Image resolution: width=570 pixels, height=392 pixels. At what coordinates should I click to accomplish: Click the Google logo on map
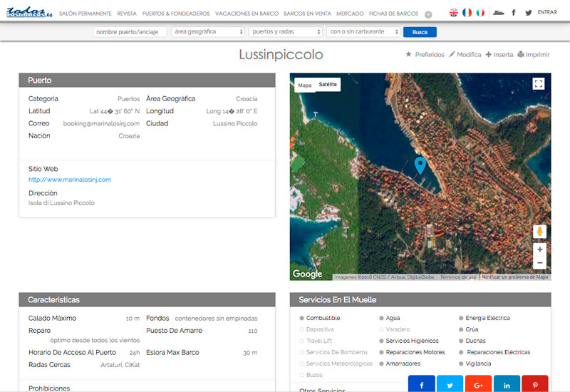click(x=308, y=274)
